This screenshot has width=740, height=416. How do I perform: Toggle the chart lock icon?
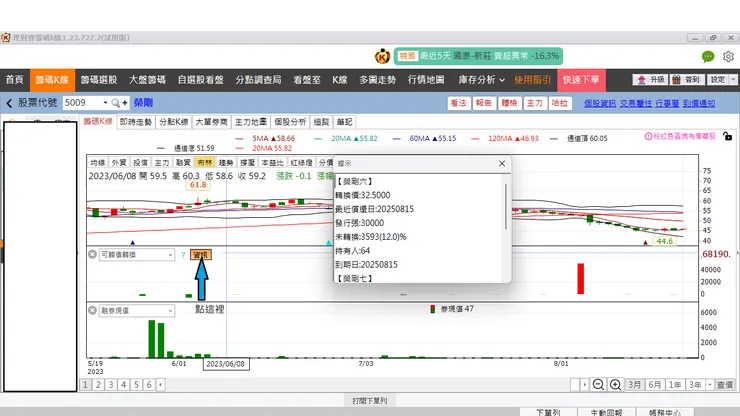point(727,136)
